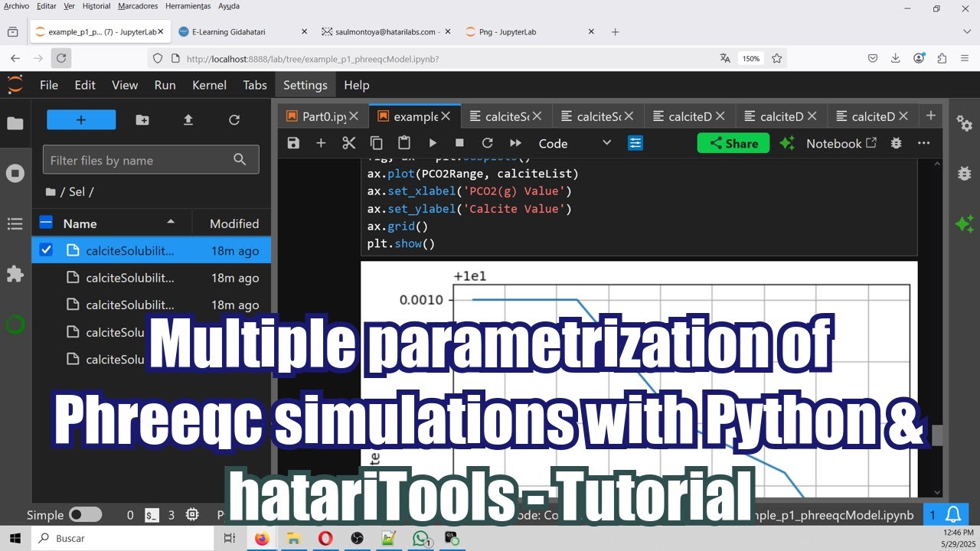Copy the selected cell icon
980x551 pixels.
tap(377, 143)
